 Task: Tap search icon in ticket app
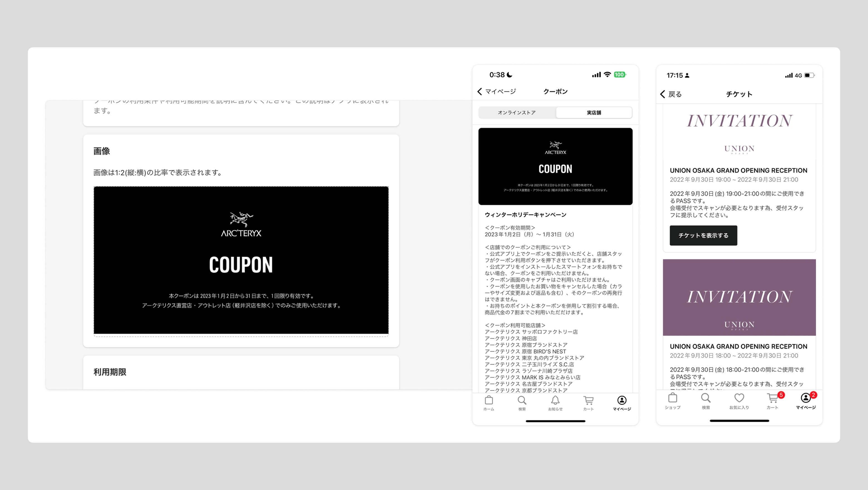point(706,398)
